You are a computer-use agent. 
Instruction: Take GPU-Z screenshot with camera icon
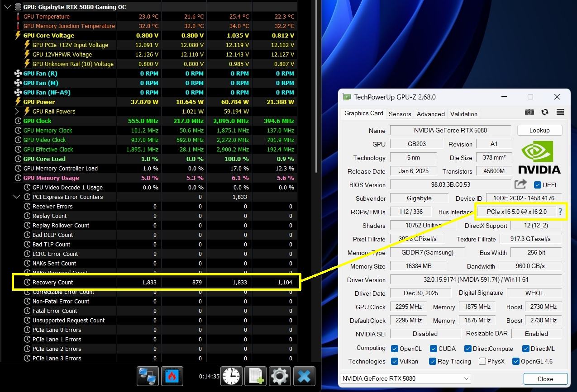click(529, 112)
